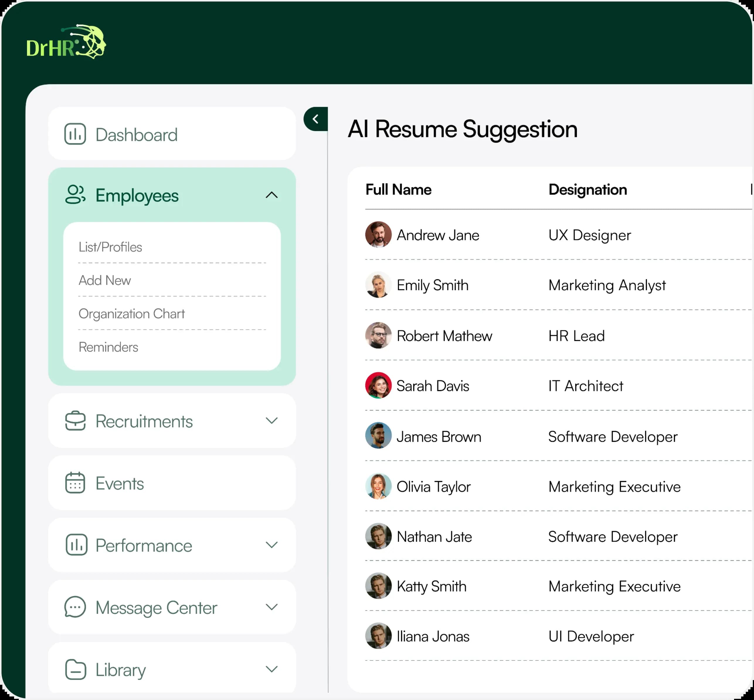The width and height of the screenshot is (754, 700).
Task: Click the Message Center chat bubble icon
Action: point(75,607)
